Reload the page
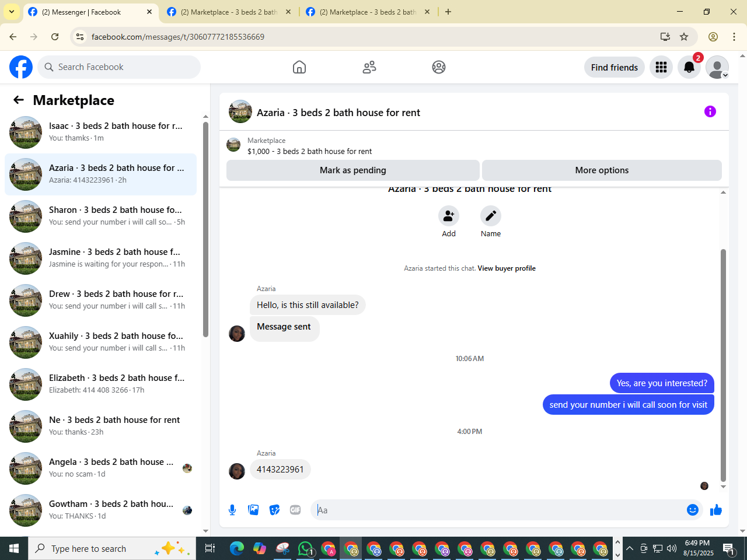 pos(55,37)
